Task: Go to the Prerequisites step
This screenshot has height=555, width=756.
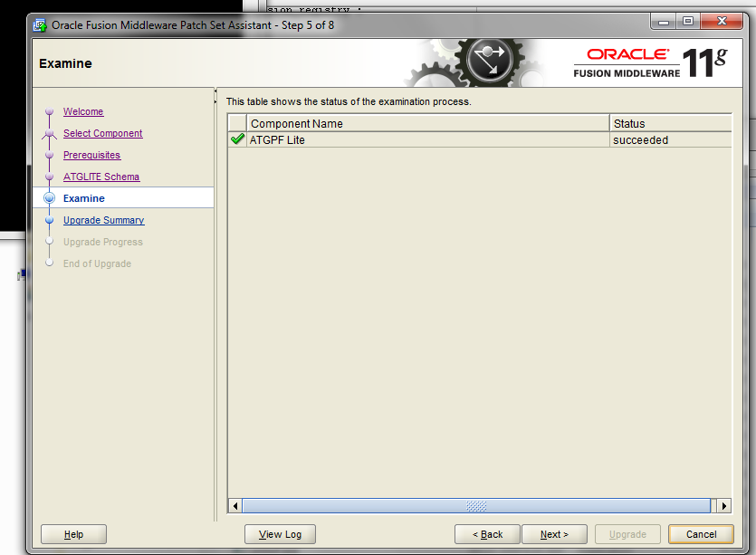Action: point(91,155)
